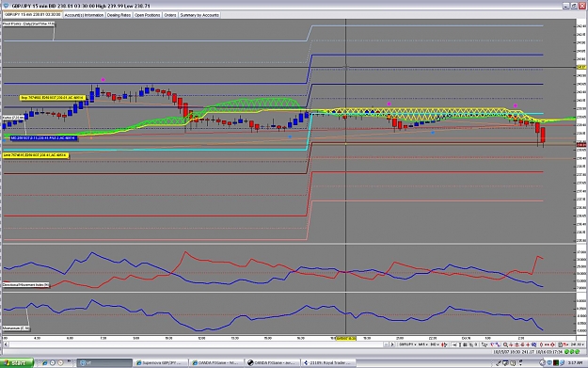Select the GBP/JPY 15 min chart tab
The width and height of the screenshot is (588, 368).
click(x=33, y=15)
